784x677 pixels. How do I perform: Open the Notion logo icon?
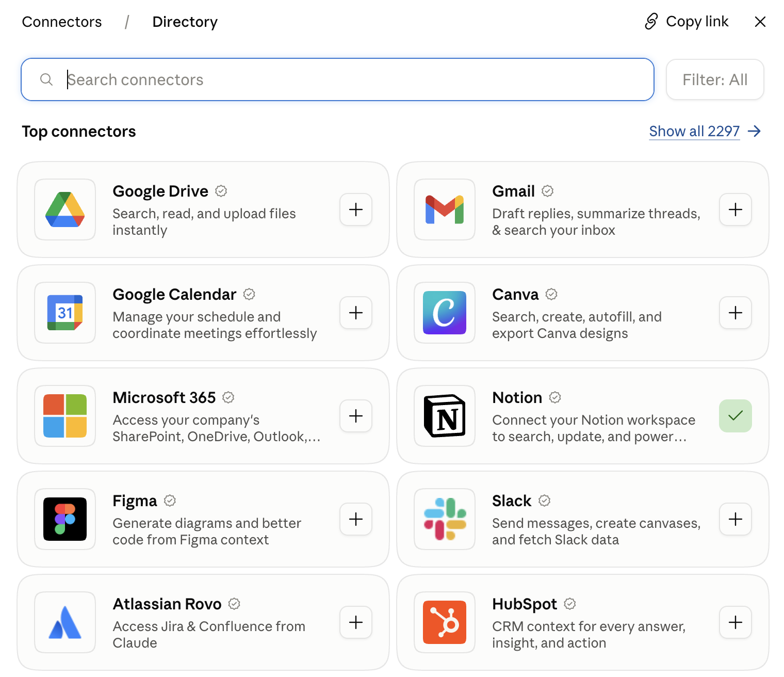445,416
